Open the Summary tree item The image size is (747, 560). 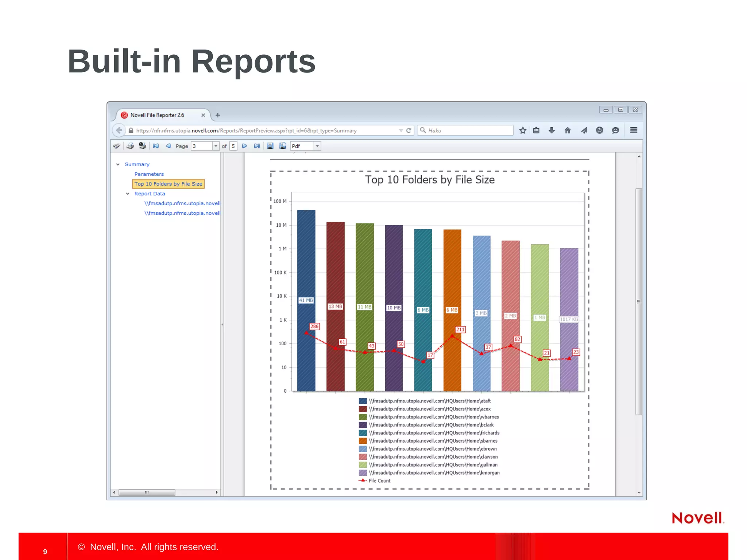point(137,164)
